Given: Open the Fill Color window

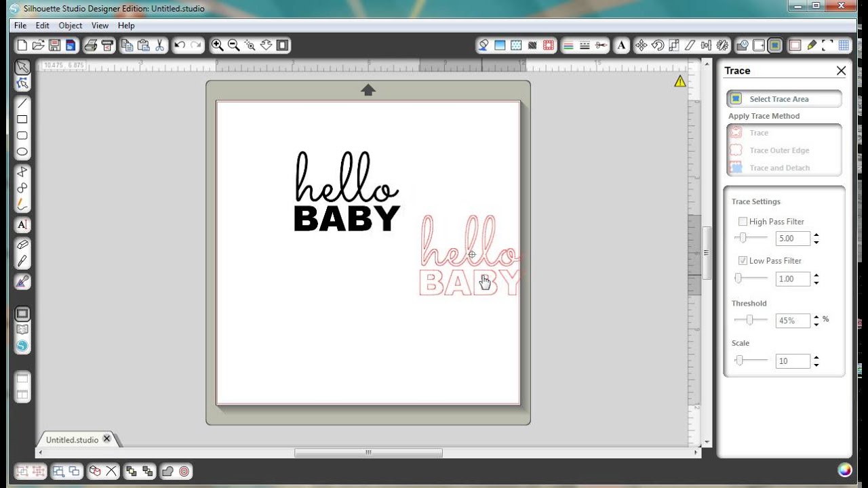Looking at the screenshot, I should click(x=484, y=45).
